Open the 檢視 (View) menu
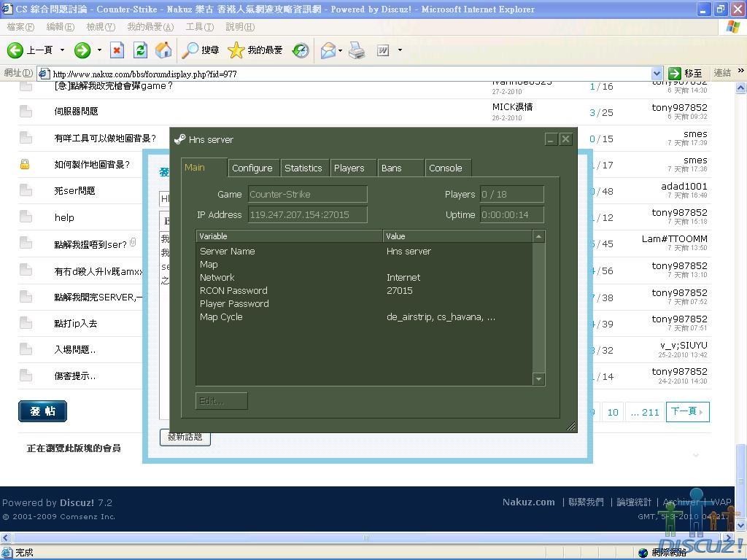Image resolution: width=747 pixels, height=560 pixels. (101, 27)
